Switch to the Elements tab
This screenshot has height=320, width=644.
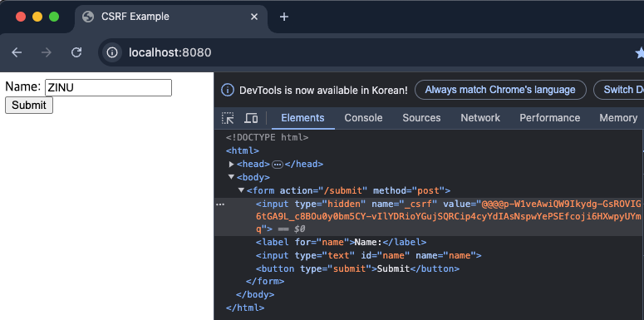pos(302,118)
